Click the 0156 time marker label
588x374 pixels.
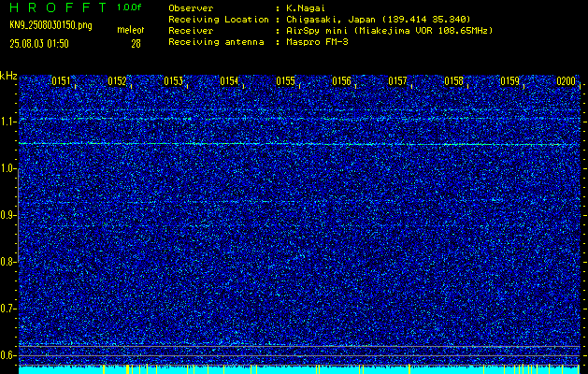[341, 81]
